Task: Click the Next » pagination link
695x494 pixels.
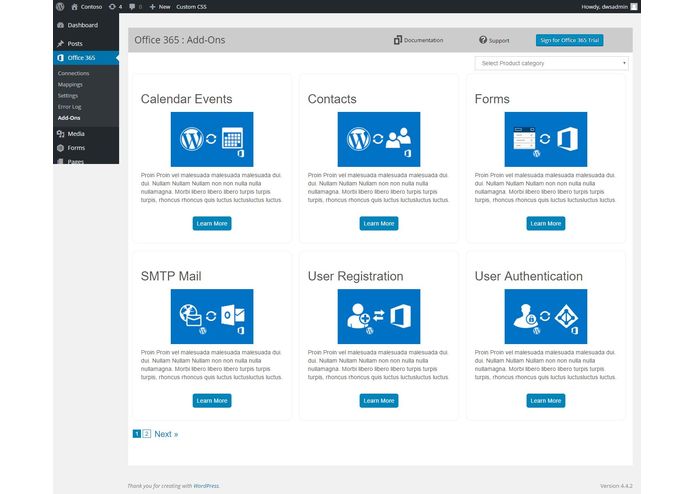Action: point(166,434)
